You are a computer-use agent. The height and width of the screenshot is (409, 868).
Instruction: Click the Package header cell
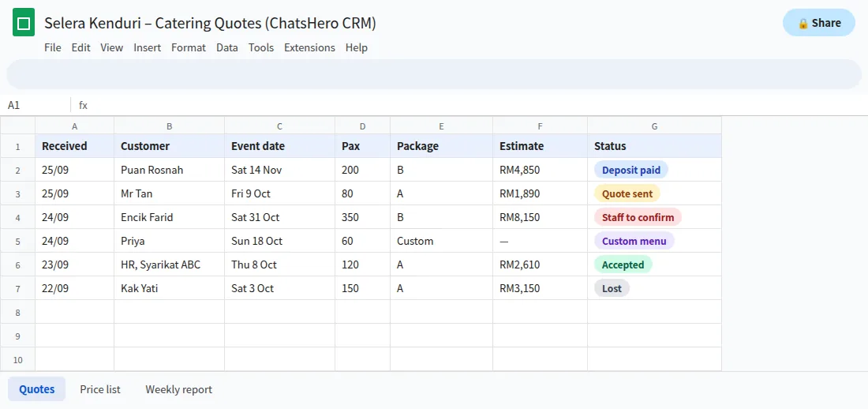click(441, 146)
